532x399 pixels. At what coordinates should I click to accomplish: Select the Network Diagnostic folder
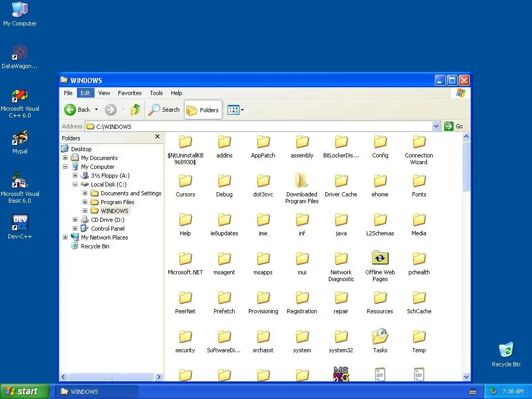click(x=341, y=267)
